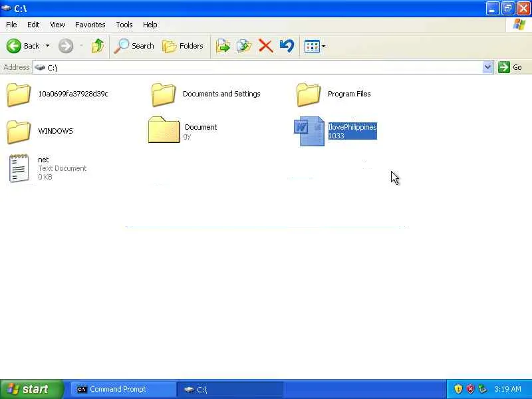532x399 pixels.
Task: Click the Copy To toolbar icon
Action: point(244,46)
